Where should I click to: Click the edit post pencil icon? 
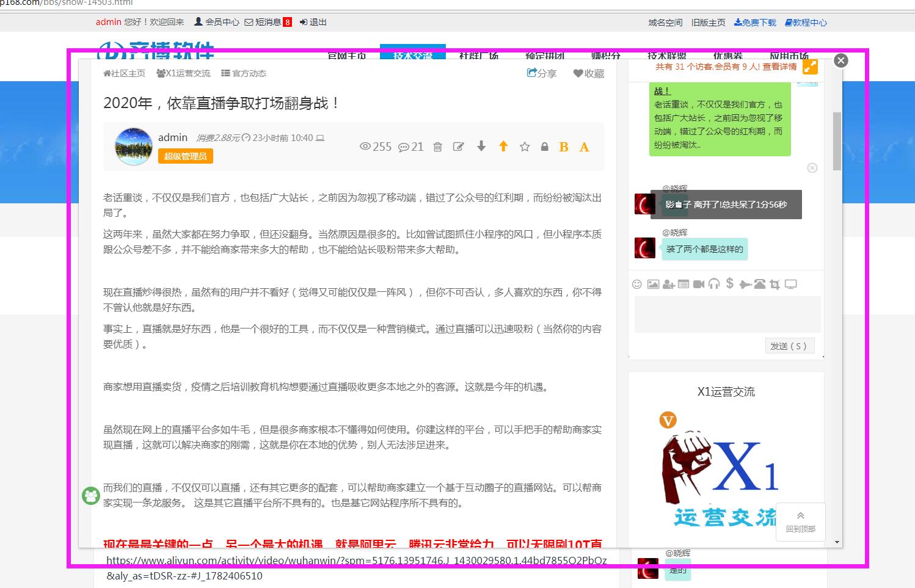click(x=459, y=147)
